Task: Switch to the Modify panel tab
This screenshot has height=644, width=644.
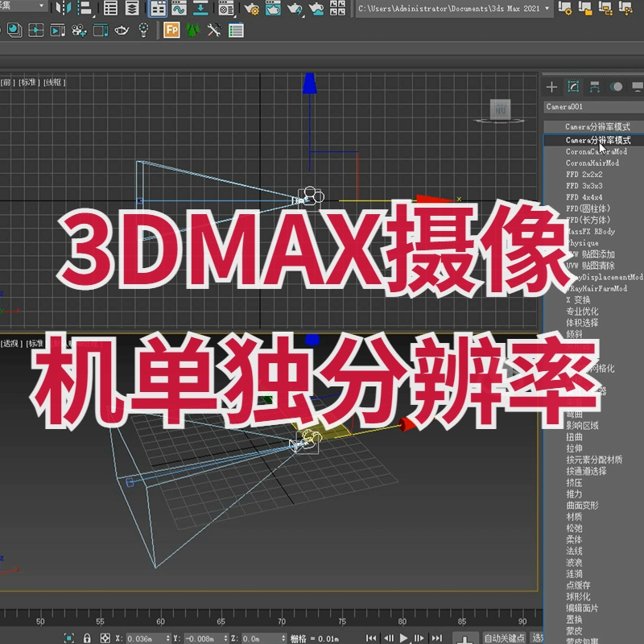Action: point(573,87)
